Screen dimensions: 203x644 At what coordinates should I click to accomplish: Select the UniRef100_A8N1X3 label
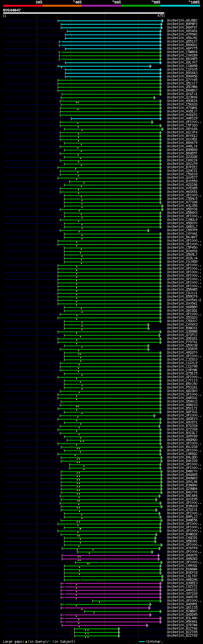pyautogui.click(x=182, y=405)
